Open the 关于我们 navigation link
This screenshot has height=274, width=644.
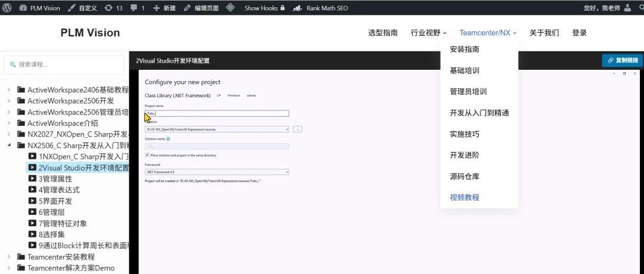pos(544,33)
